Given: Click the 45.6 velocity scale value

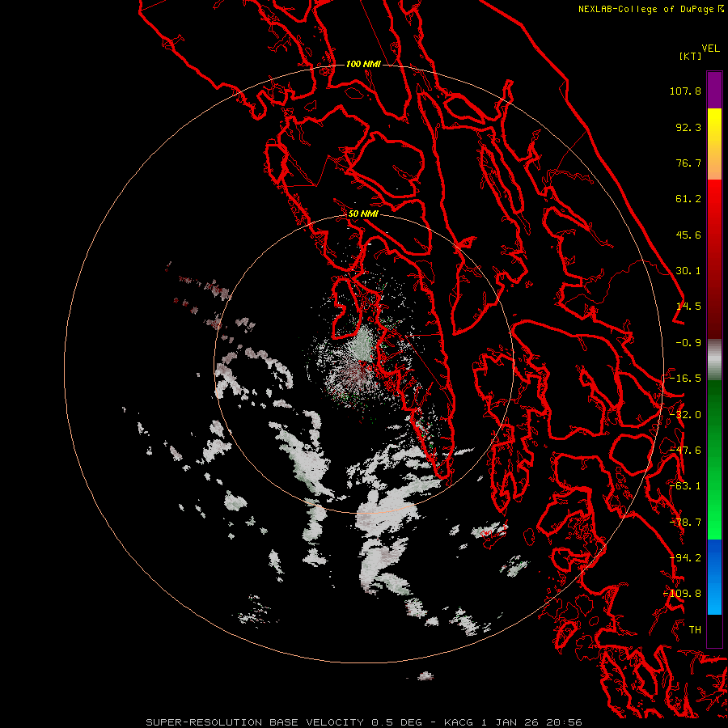Looking at the screenshot, I should 688,235.
